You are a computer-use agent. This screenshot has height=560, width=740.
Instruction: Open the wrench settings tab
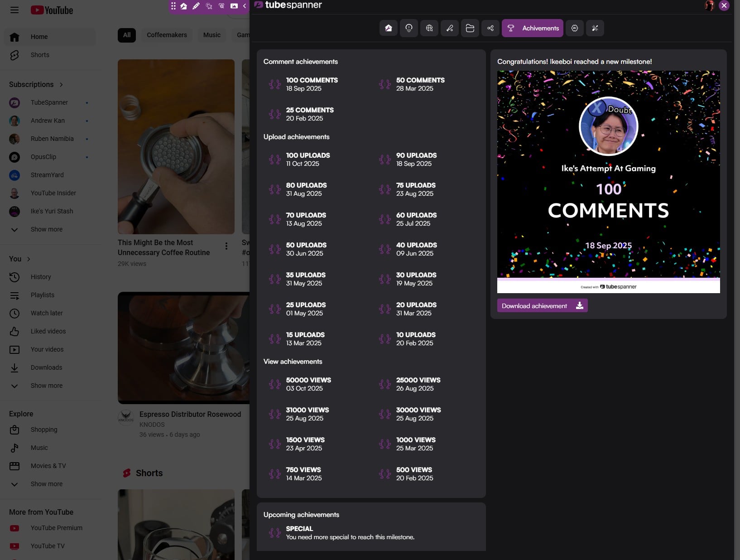coord(595,28)
